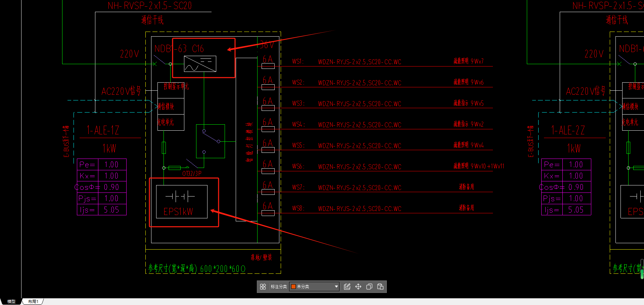Switch to the 模型 tab
This screenshot has width=644, height=305.
pyautogui.click(x=11, y=302)
